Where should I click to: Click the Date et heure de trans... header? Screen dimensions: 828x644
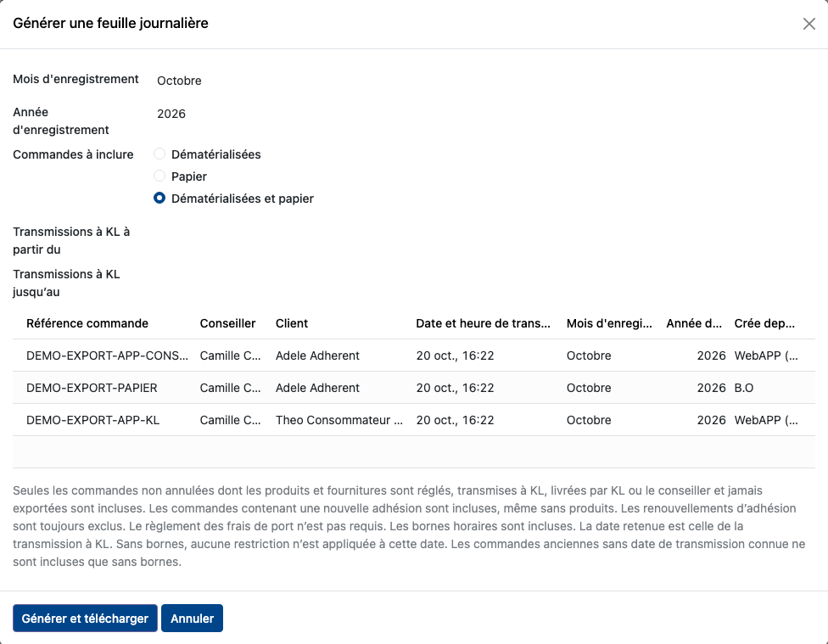coord(484,323)
